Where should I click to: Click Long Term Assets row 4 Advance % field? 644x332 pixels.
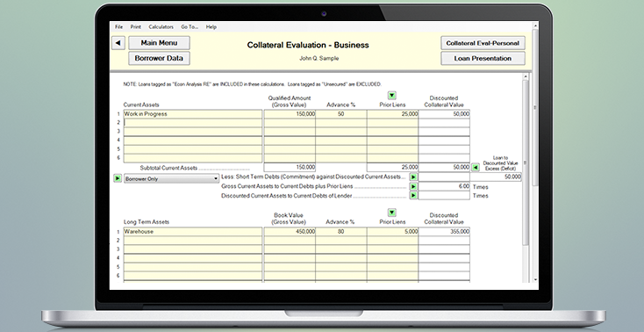pyautogui.click(x=341, y=258)
